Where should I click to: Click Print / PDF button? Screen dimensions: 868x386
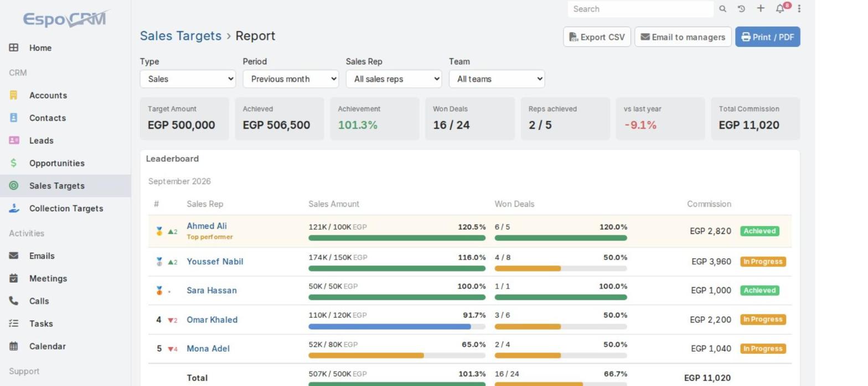click(767, 37)
